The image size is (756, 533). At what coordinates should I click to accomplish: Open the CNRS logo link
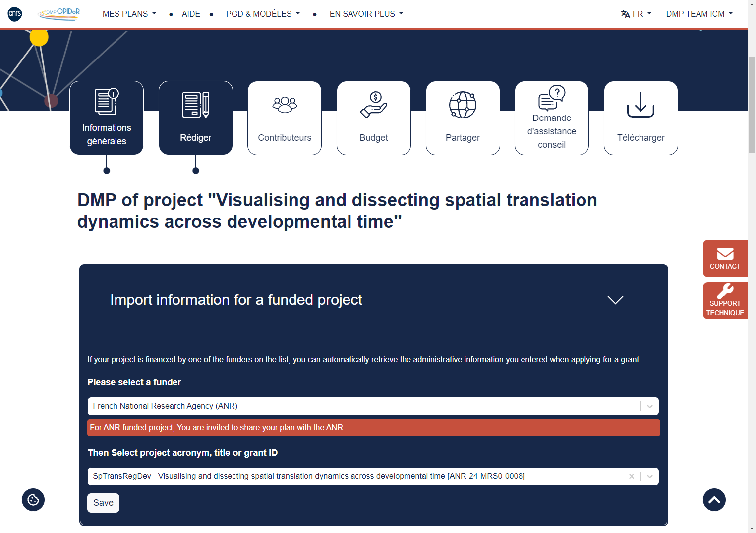click(x=15, y=14)
